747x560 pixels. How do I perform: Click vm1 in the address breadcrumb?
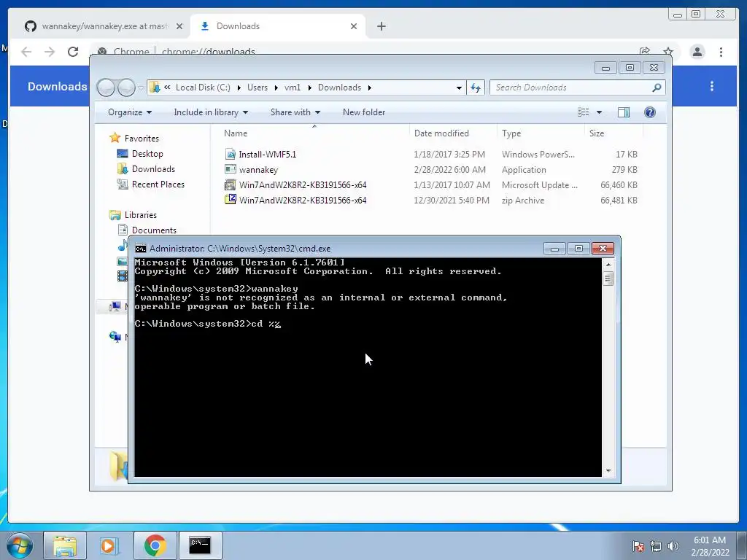click(293, 87)
